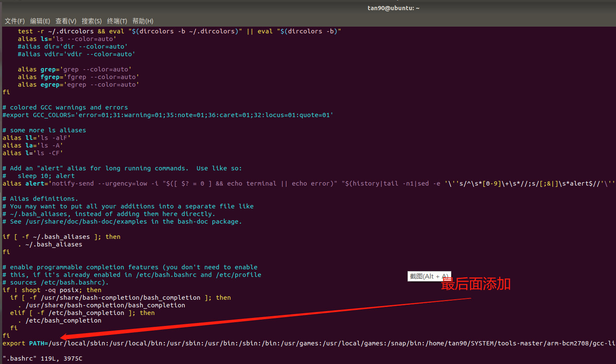Click the test -r ~/.dircolors line
The width and height of the screenshot is (616, 364).
(x=179, y=31)
